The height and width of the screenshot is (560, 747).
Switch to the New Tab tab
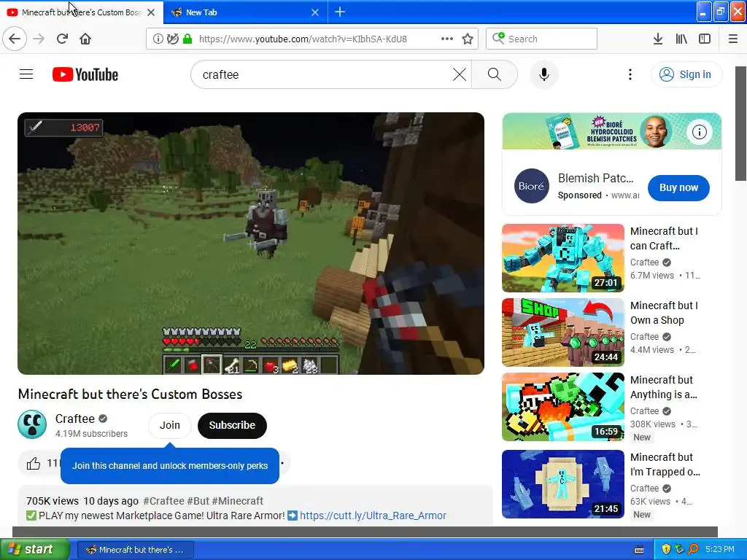(245, 12)
